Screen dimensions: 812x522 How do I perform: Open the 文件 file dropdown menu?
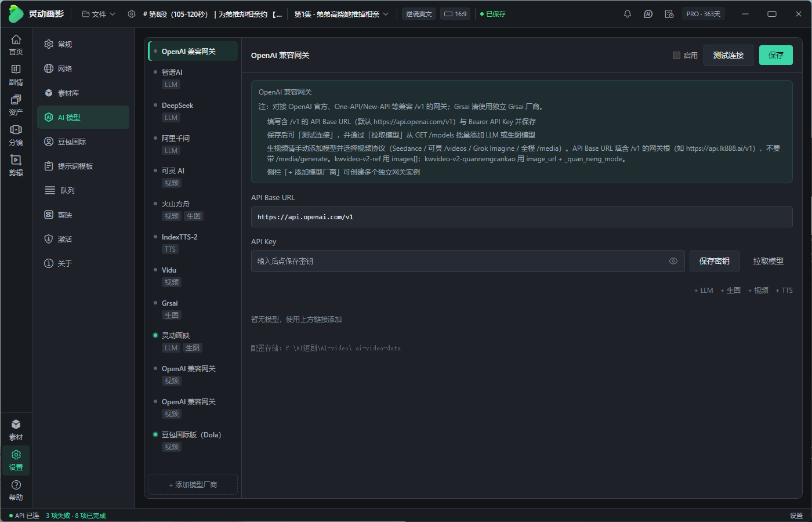pos(99,14)
